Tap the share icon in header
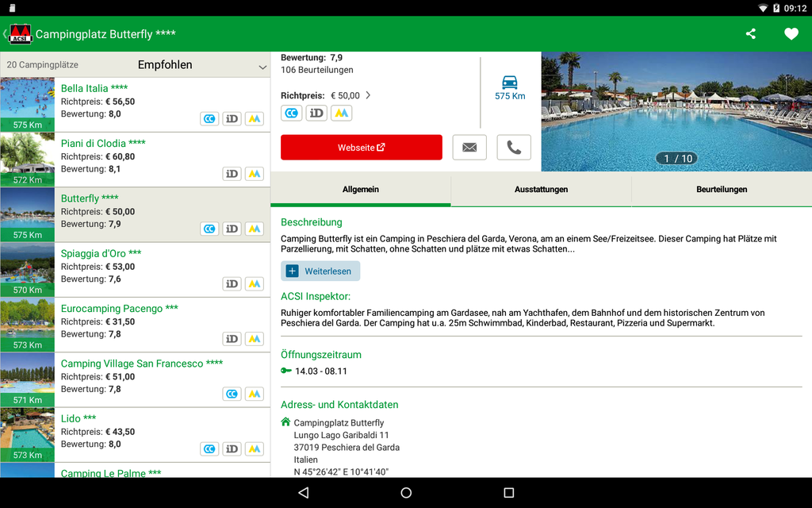 click(750, 34)
